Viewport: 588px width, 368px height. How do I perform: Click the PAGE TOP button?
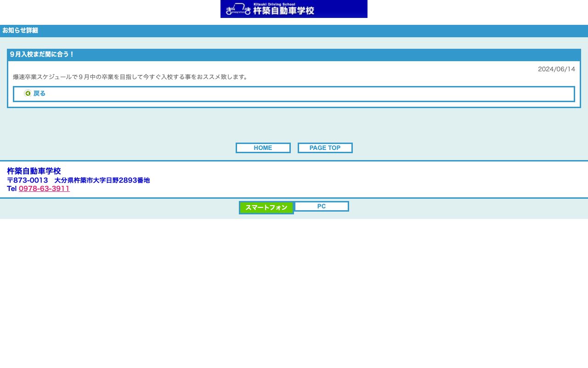point(325,148)
